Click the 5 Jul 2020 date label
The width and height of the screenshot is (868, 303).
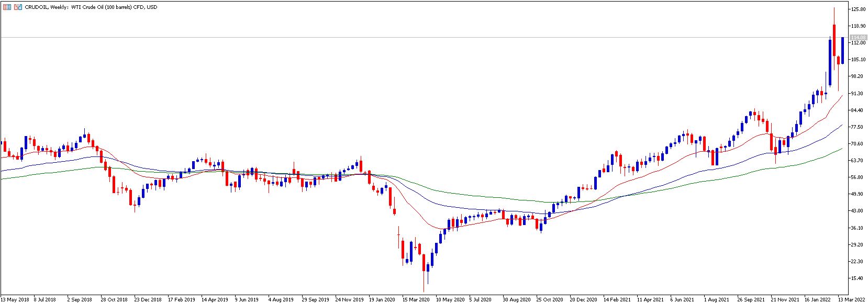coord(481,300)
